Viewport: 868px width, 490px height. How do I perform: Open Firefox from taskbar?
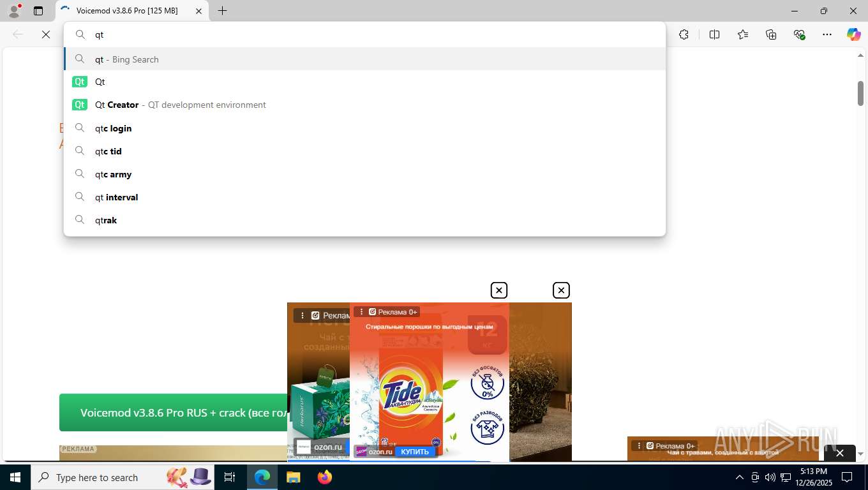(324, 477)
